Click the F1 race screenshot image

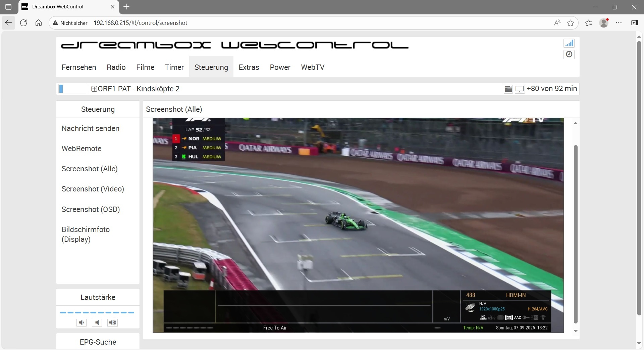tap(358, 225)
